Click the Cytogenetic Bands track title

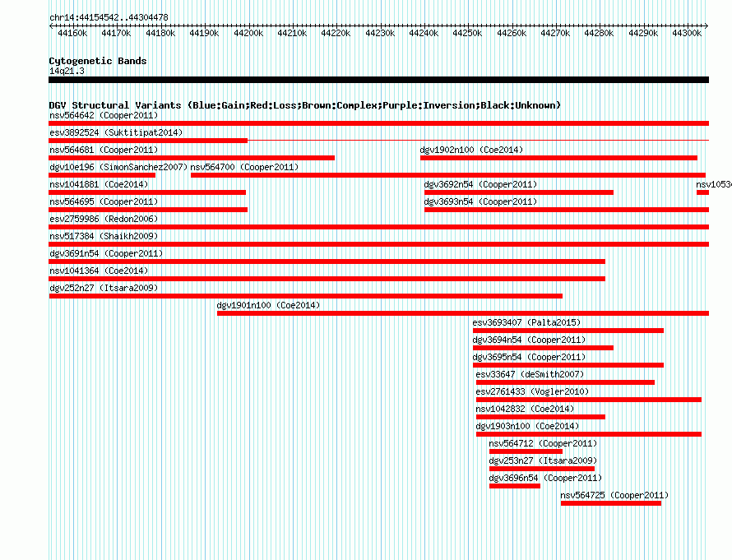pos(98,61)
